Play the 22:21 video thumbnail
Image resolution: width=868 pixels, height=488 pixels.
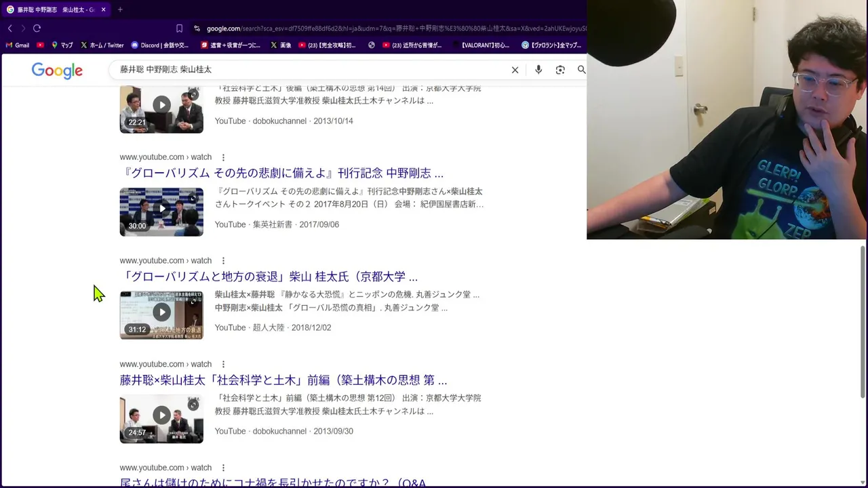coord(161,109)
